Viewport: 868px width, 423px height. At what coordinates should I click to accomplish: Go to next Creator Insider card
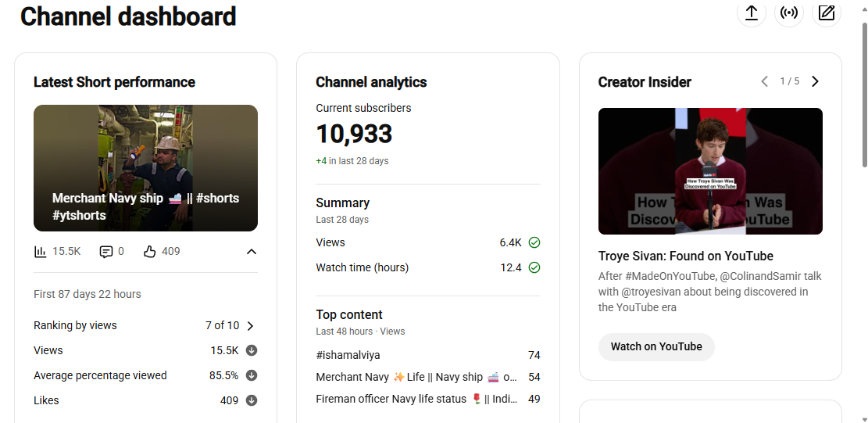[x=815, y=81]
